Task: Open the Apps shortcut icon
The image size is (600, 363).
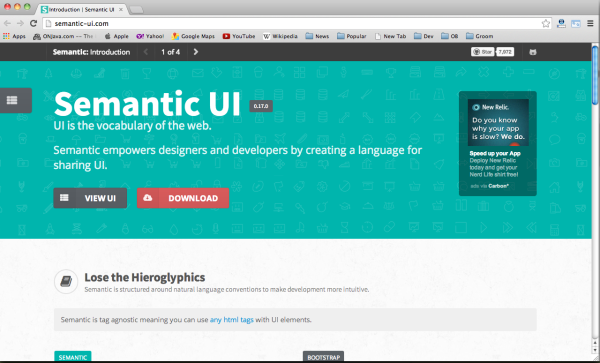Action: pos(6,36)
